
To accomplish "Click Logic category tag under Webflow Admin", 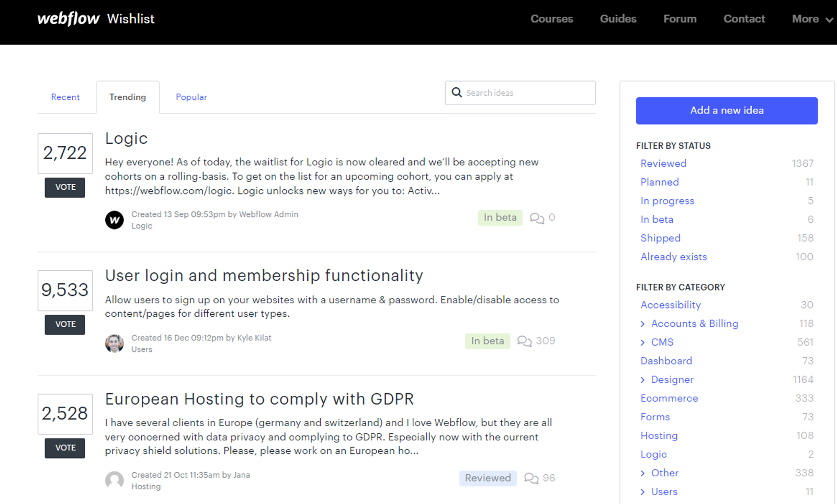I will tap(142, 226).
